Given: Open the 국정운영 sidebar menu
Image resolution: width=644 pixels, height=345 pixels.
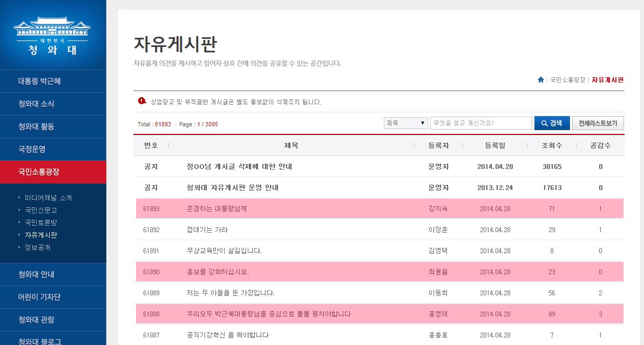Looking at the screenshot, I should (x=32, y=149).
